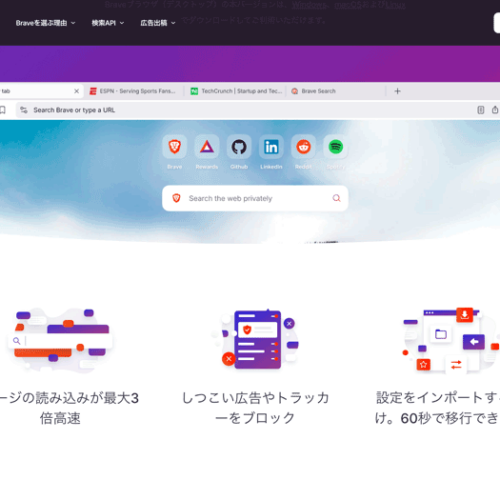Click the import settings illustration

450,340
